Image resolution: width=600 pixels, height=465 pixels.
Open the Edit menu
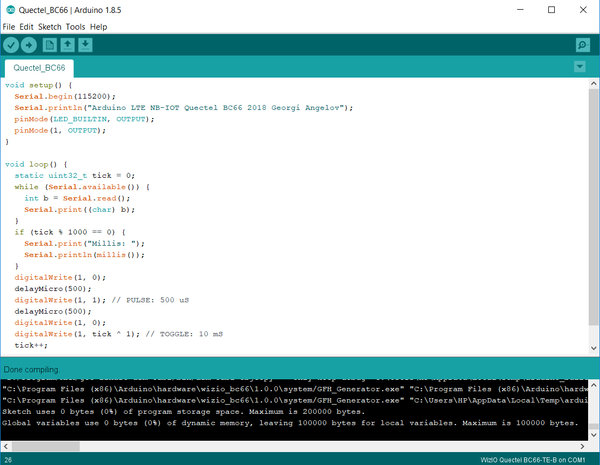(26, 27)
